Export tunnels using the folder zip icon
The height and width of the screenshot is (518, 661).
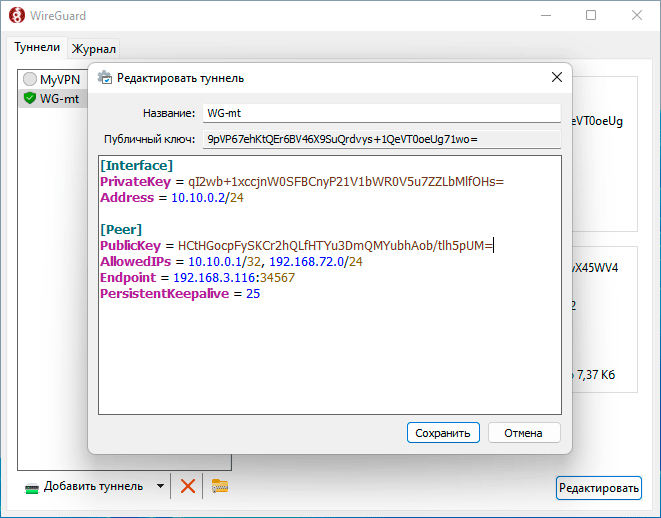220,487
